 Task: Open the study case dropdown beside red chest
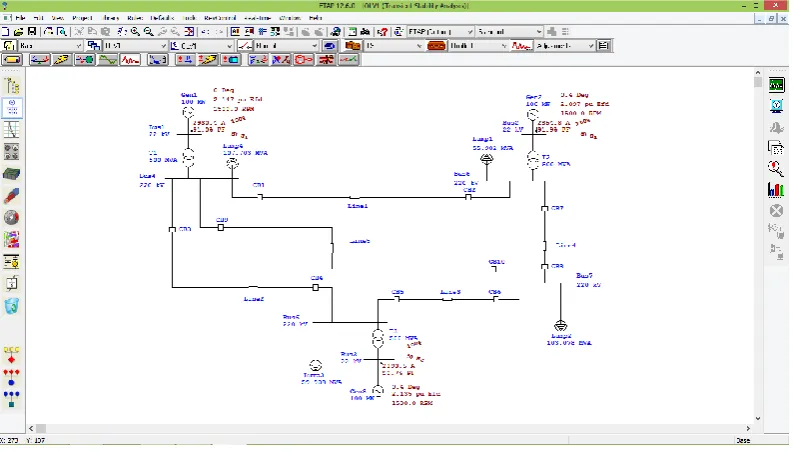tap(478, 46)
